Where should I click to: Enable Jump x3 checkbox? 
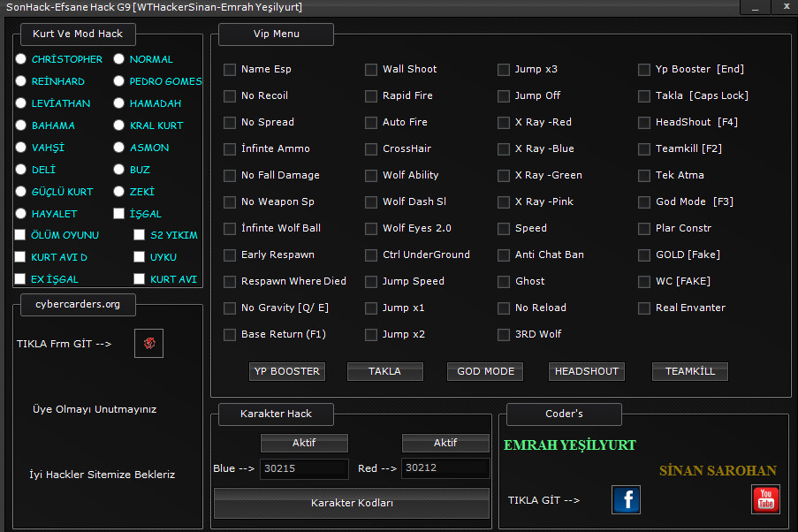504,69
